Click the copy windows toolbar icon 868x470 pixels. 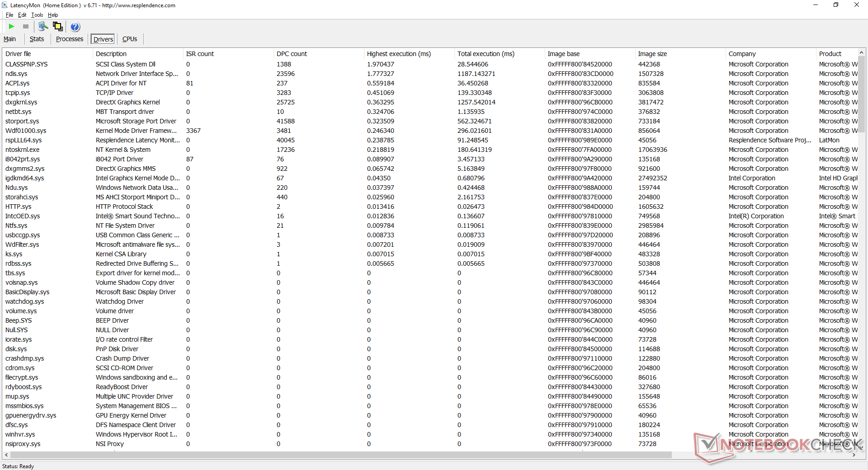58,27
